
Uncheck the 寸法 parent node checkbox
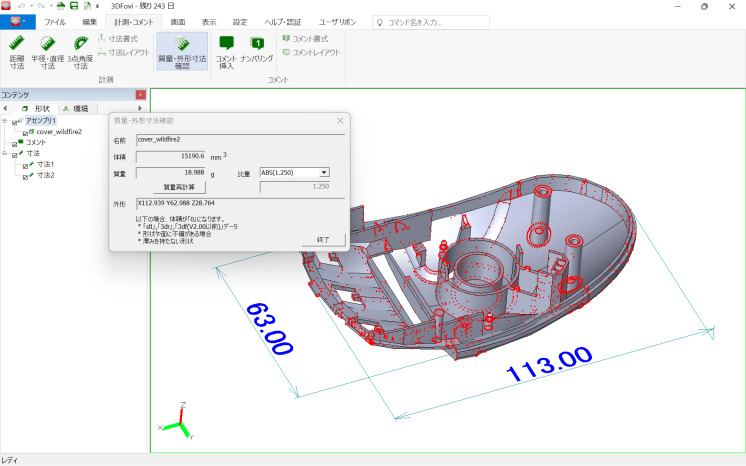click(x=14, y=156)
